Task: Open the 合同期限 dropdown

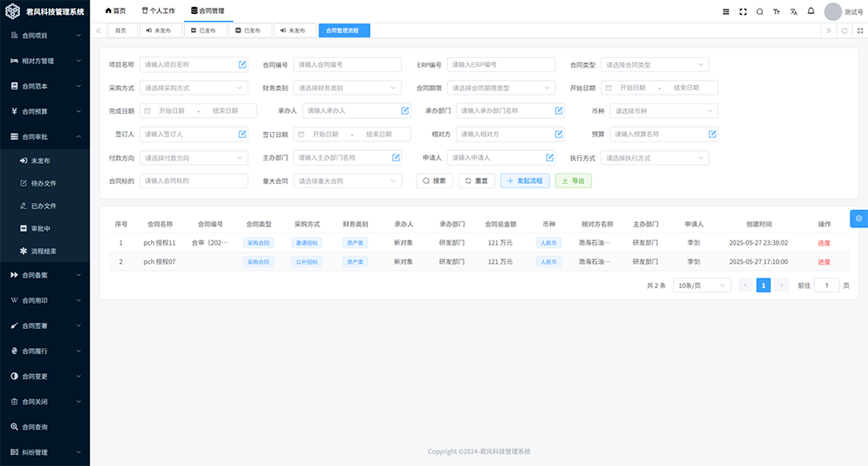Action: 501,88
